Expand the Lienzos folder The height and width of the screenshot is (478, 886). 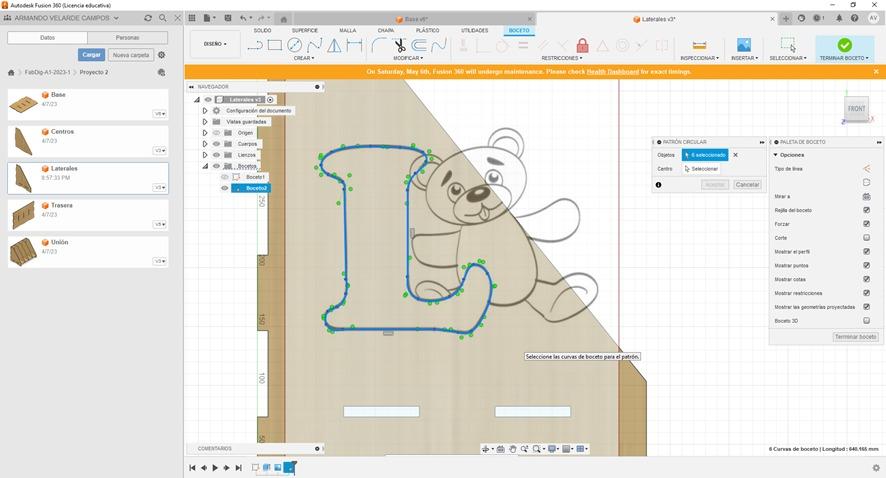pos(205,155)
